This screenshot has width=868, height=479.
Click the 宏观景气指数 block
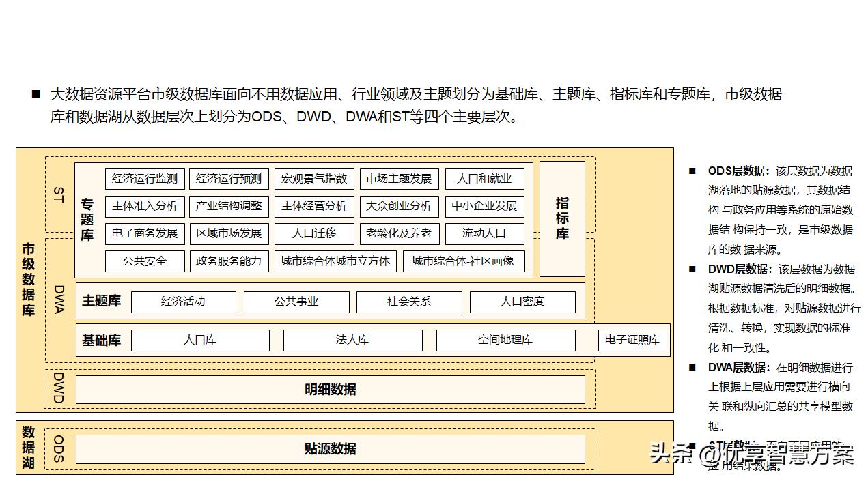314,178
